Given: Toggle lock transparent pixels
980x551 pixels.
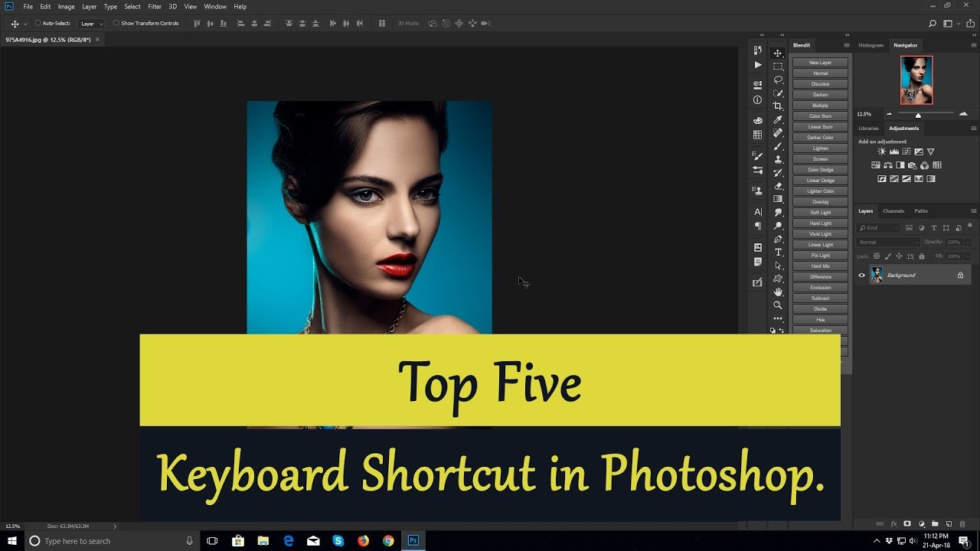Looking at the screenshot, I should point(877,256).
